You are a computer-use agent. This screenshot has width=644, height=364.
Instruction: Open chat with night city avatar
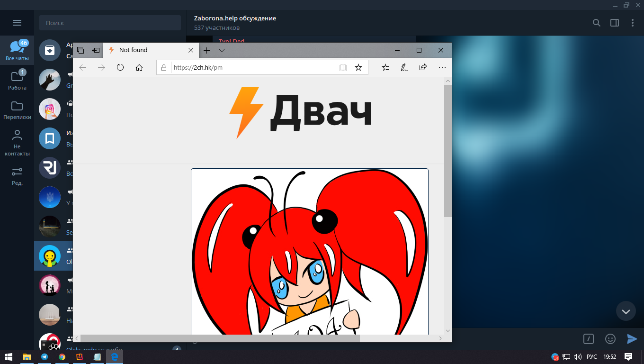pos(50,227)
